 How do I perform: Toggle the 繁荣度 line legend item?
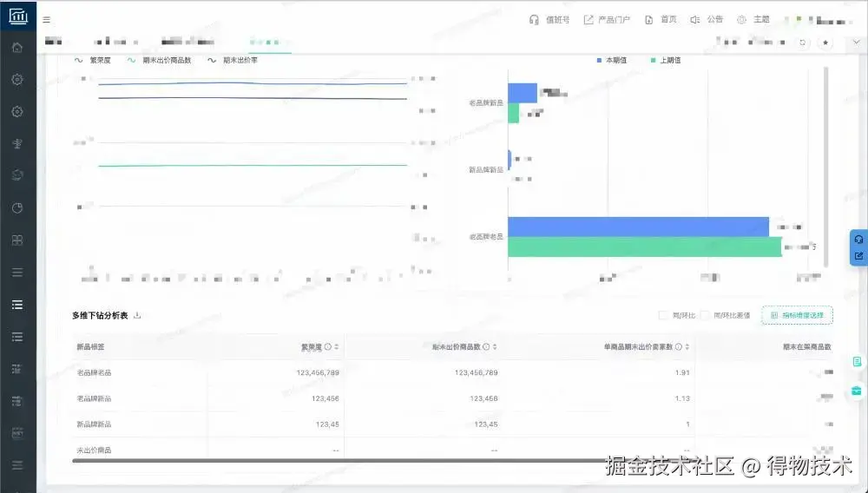point(93,60)
